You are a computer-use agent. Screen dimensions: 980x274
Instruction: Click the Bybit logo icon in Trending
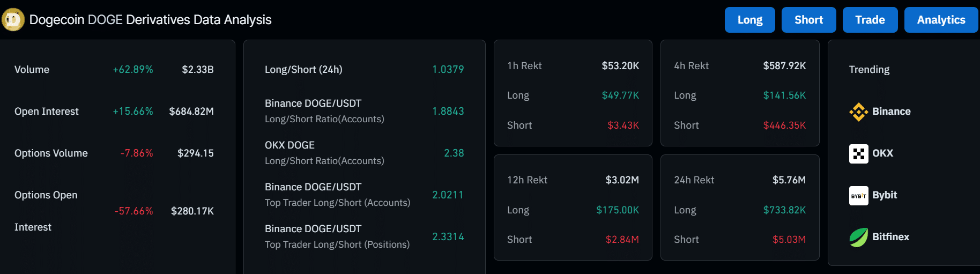[858, 196]
